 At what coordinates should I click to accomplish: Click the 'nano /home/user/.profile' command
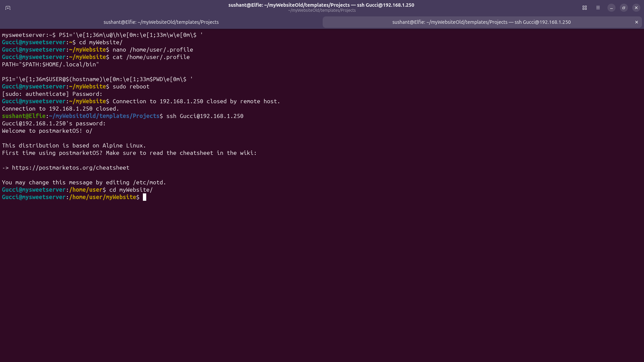pyautogui.click(x=153, y=50)
